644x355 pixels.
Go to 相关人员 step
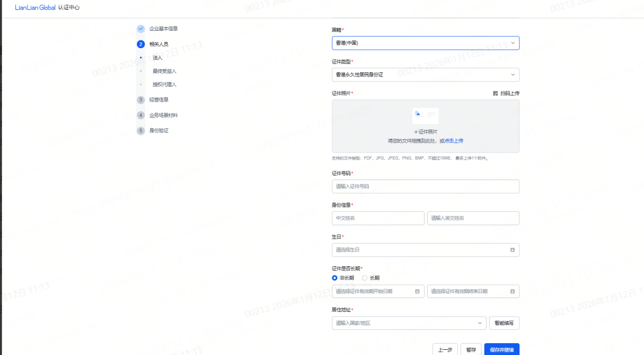point(159,44)
